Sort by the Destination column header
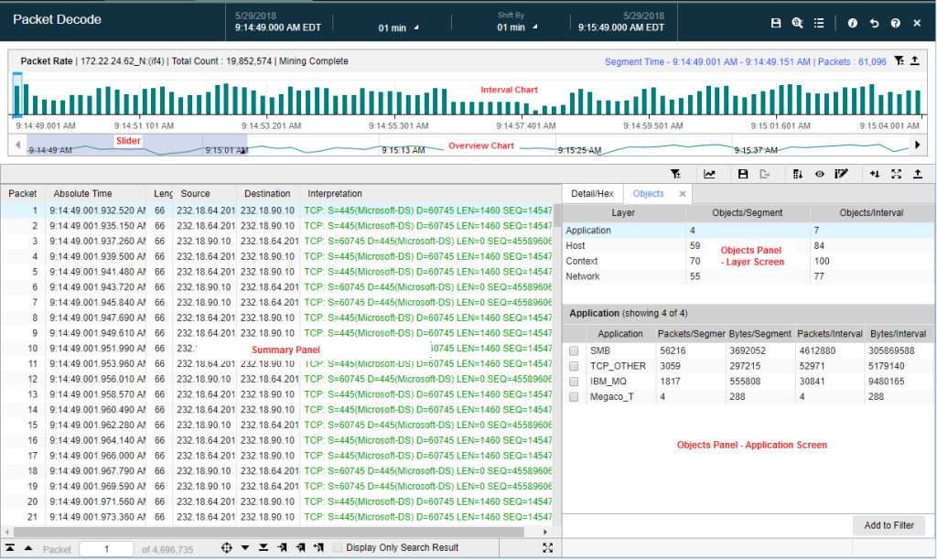The width and height of the screenshot is (937, 560). click(x=267, y=194)
